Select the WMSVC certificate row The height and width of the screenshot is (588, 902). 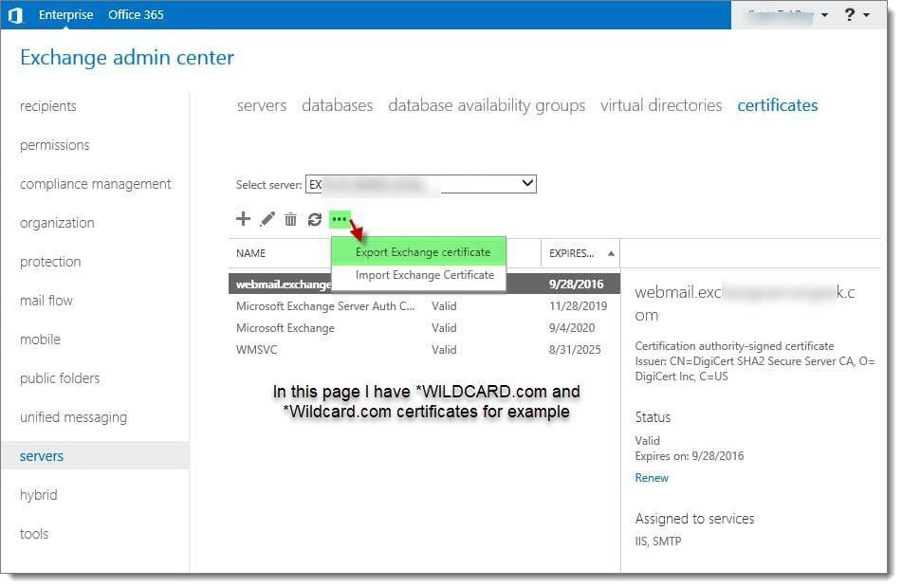coord(257,349)
